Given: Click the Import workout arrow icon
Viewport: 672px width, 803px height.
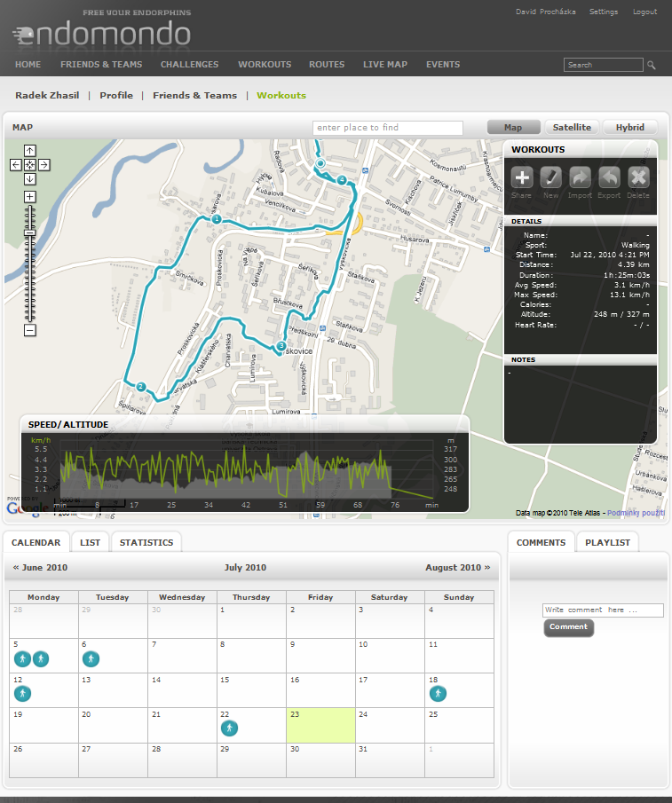Looking at the screenshot, I should pos(581,177).
